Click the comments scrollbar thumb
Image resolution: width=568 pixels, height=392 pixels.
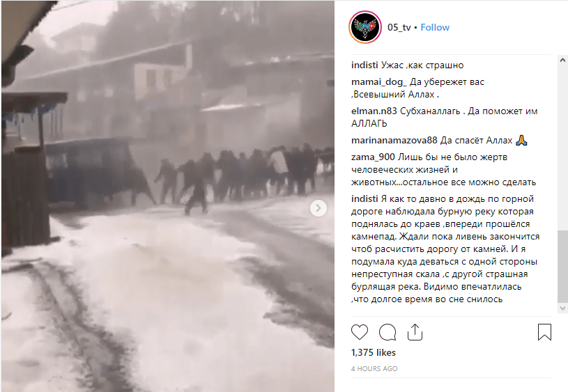pos(562,267)
